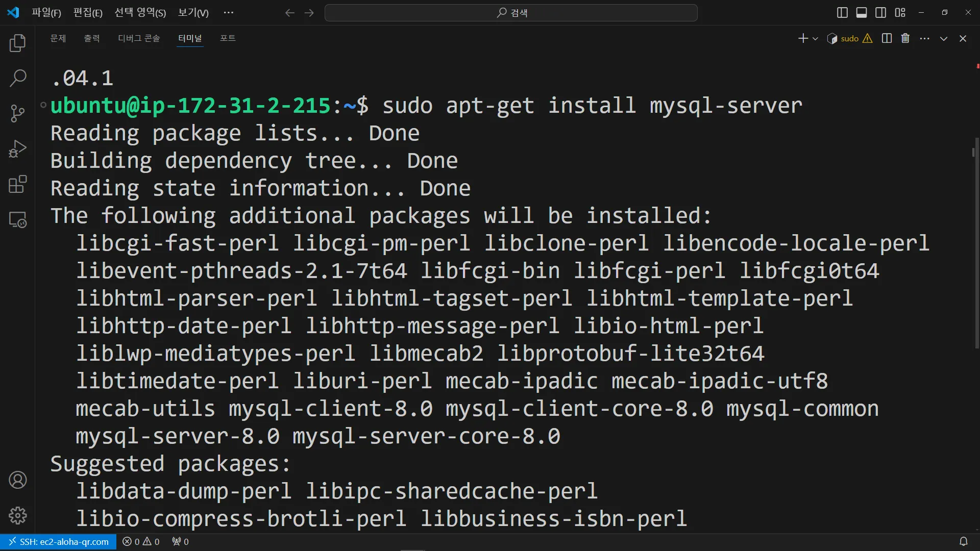Open the Extensions view

[18, 184]
